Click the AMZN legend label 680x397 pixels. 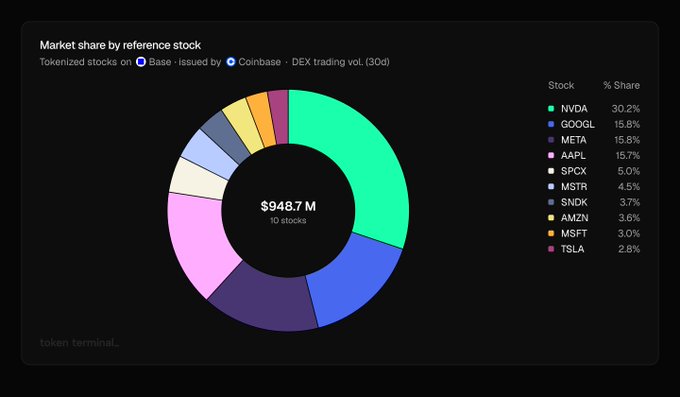click(575, 218)
